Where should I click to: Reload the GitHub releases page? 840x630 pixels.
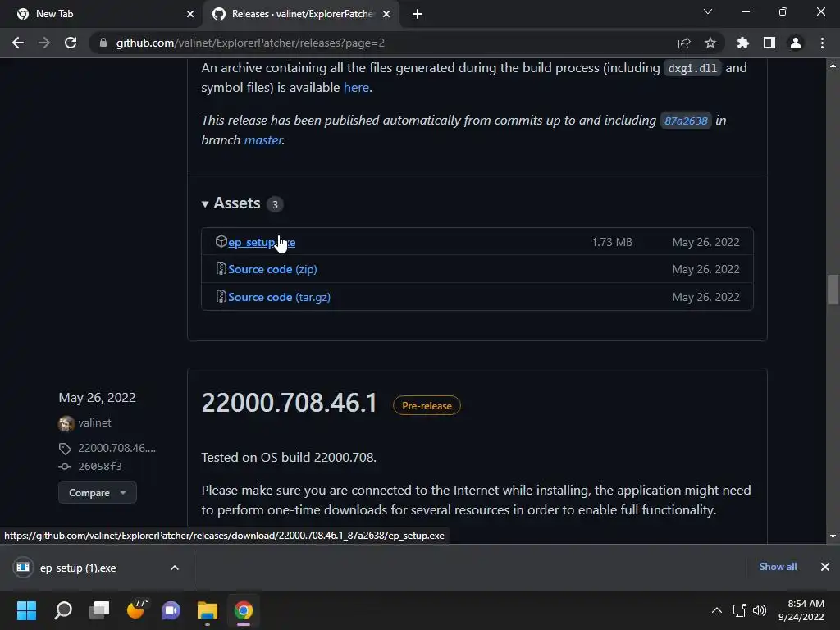coord(71,43)
